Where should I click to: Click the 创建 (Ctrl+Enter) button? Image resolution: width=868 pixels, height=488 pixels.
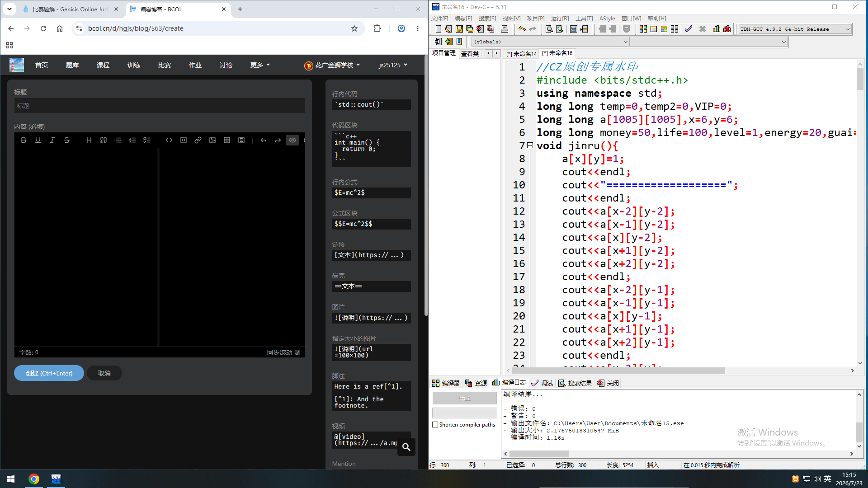[x=49, y=373]
